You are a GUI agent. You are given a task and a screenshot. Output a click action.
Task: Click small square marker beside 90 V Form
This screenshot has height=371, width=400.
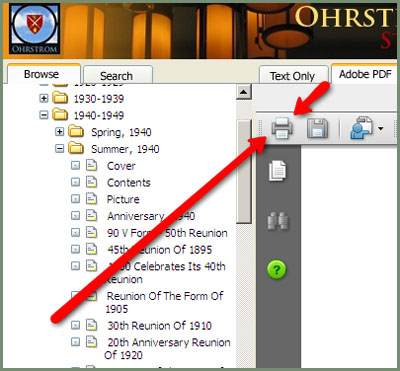[76, 232]
